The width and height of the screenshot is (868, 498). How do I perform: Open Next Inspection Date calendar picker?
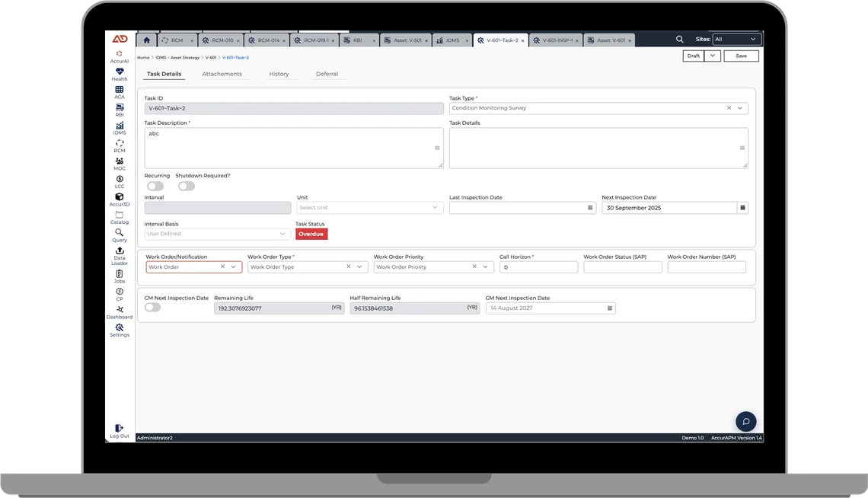742,208
